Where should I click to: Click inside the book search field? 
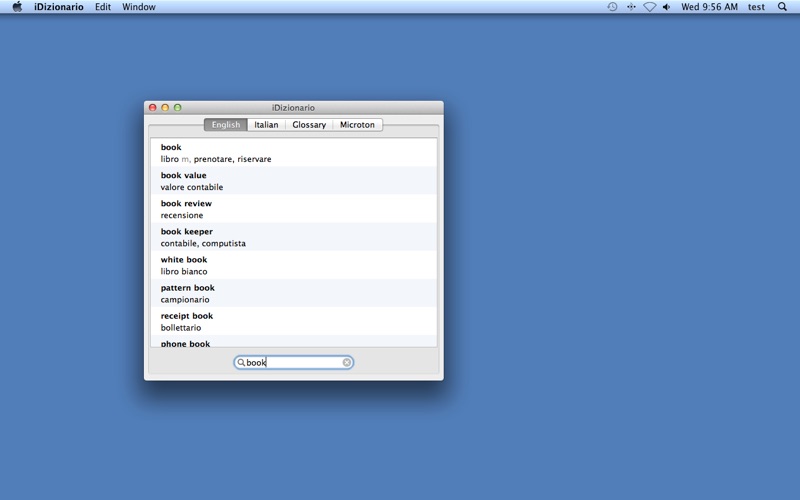[x=293, y=362]
